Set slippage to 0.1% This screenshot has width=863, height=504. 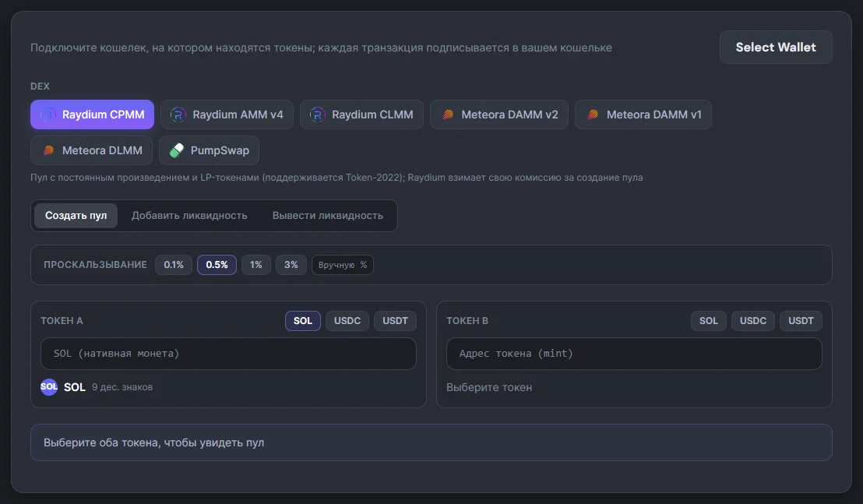pyautogui.click(x=174, y=265)
